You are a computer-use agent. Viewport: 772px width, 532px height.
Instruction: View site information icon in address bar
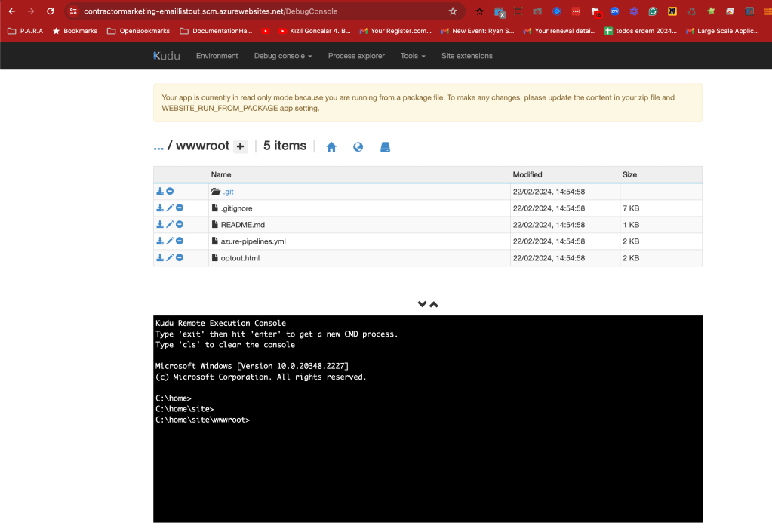tap(73, 11)
